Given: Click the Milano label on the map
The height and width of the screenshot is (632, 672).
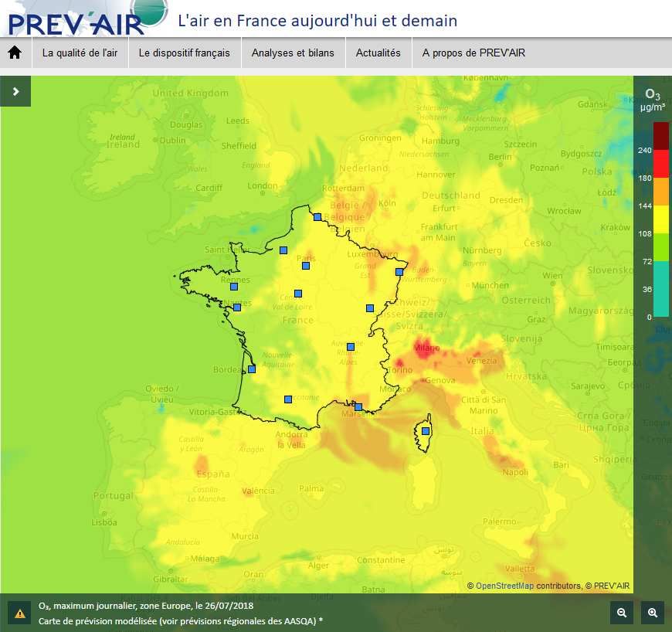Looking at the screenshot, I should [x=427, y=348].
